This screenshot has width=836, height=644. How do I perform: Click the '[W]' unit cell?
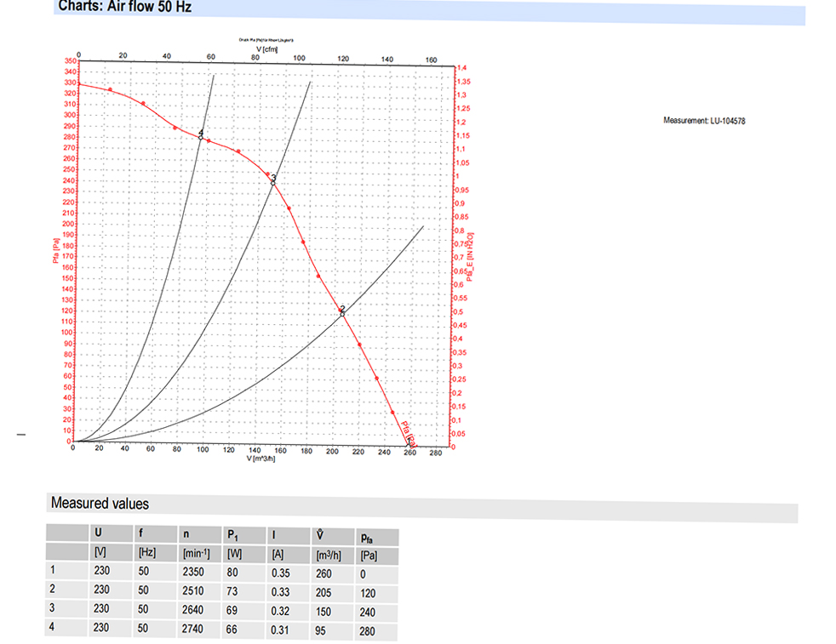(235, 554)
